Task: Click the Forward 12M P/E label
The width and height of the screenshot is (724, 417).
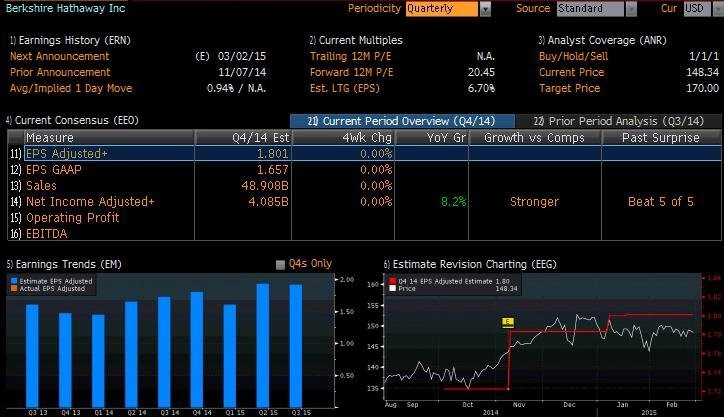Action: pos(351,73)
